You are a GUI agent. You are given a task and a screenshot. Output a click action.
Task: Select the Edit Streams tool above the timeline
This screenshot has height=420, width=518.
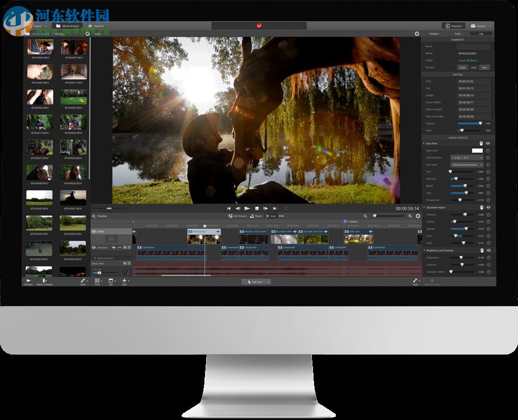pos(238,216)
